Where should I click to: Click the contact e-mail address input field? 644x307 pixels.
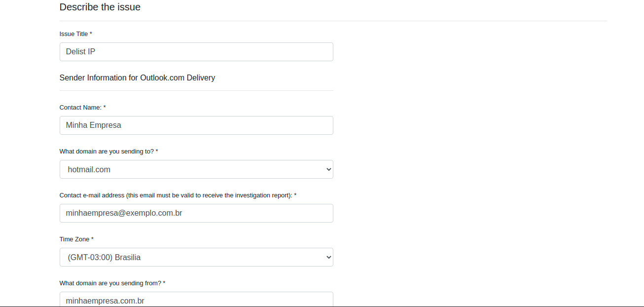point(196,213)
